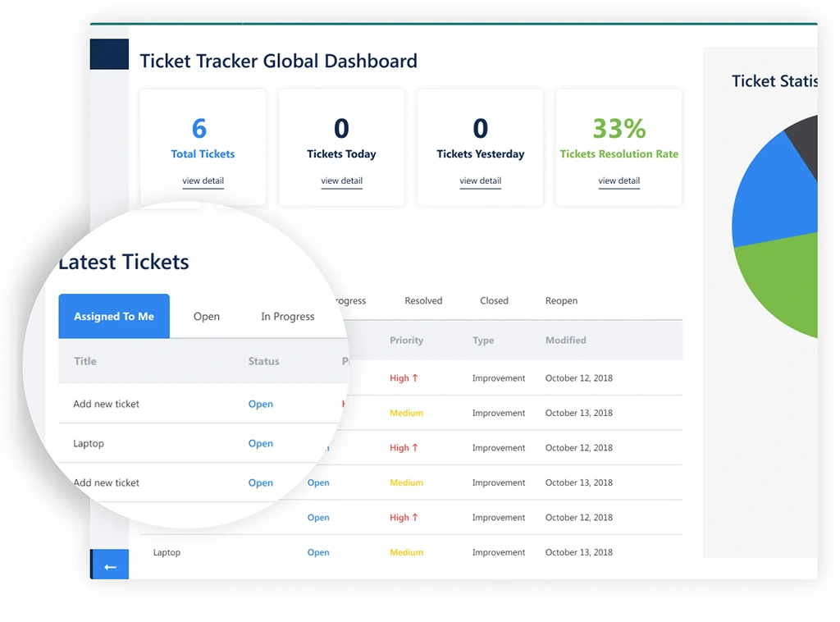The width and height of the screenshot is (840, 622).
Task: Sort tickets by the Modified column header
Action: [567, 340]
